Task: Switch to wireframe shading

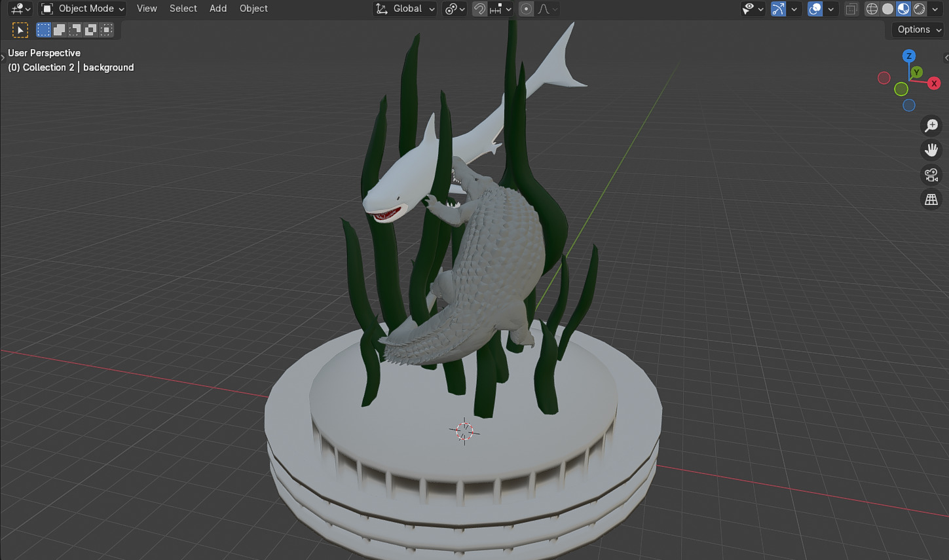Action: [x=872, y=9]
